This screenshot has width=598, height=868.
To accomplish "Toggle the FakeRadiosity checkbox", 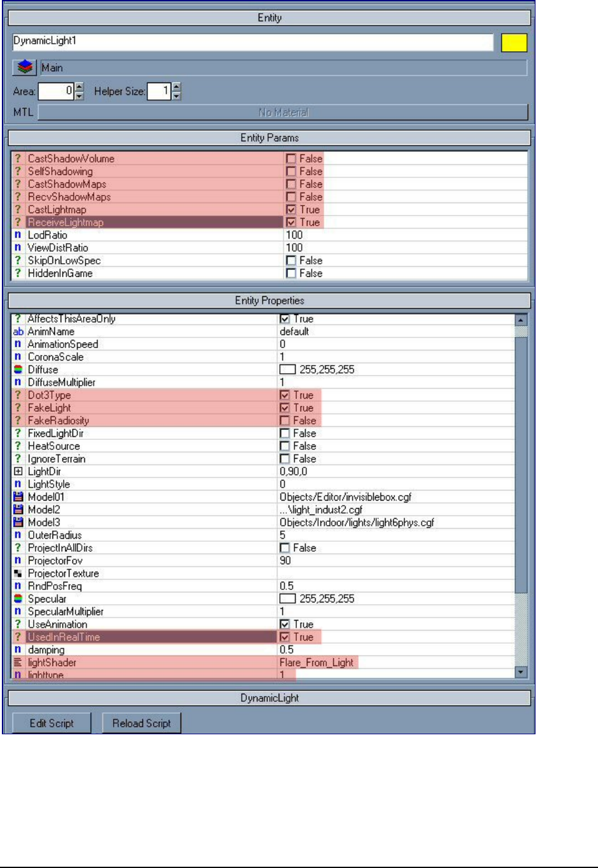I will click(285, 421).
